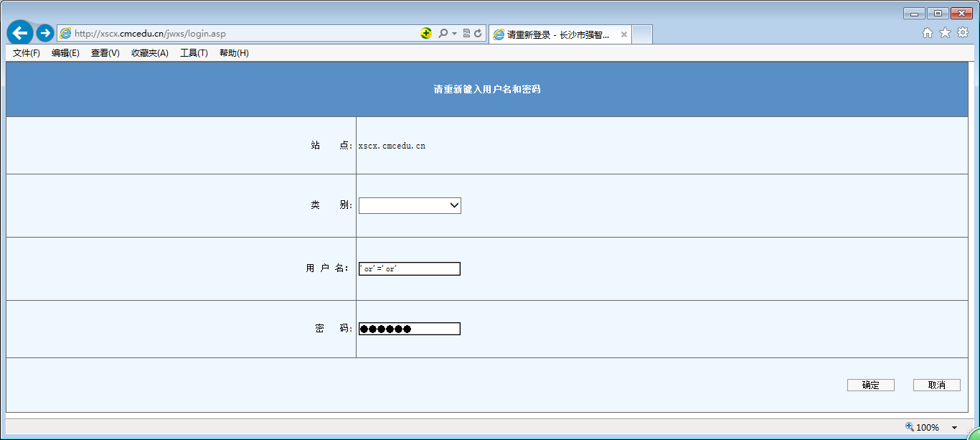Click the 取消 button
980x440 pixels.
pyautogui.click(x=937, y=385)
